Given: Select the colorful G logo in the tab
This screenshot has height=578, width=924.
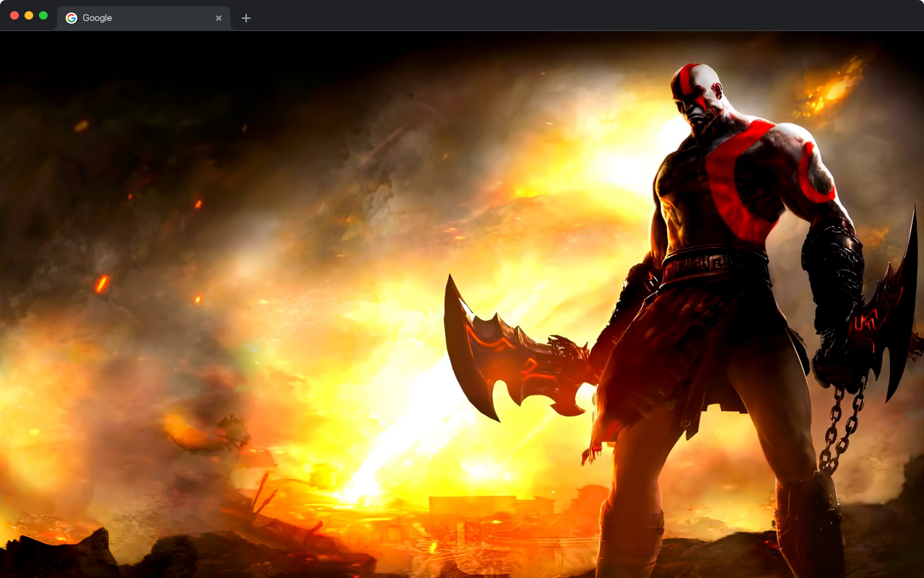Looking at the screenshot, I should pyautogui.click(x=71, y=17).
